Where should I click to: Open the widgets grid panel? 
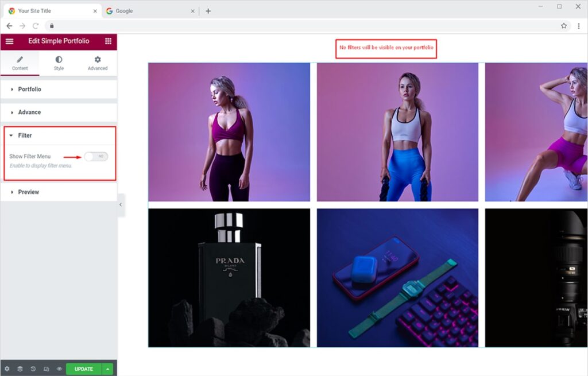coord(108,41)
